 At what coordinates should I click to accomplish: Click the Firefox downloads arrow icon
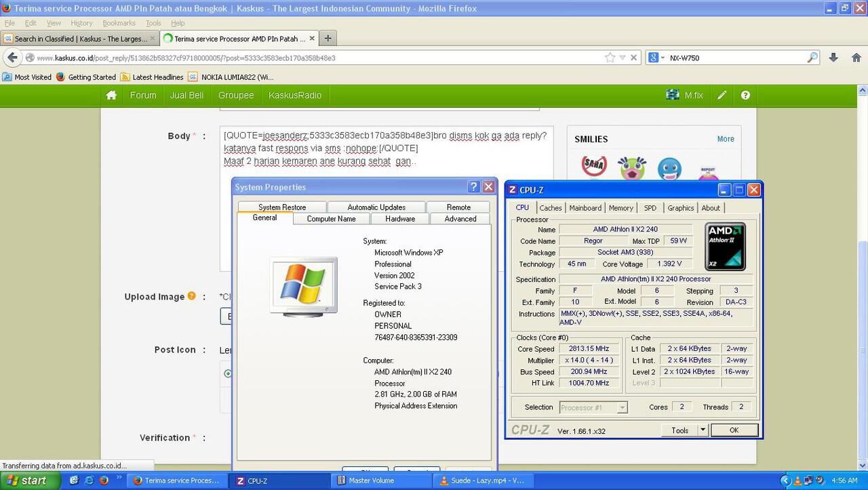(833, 58)
